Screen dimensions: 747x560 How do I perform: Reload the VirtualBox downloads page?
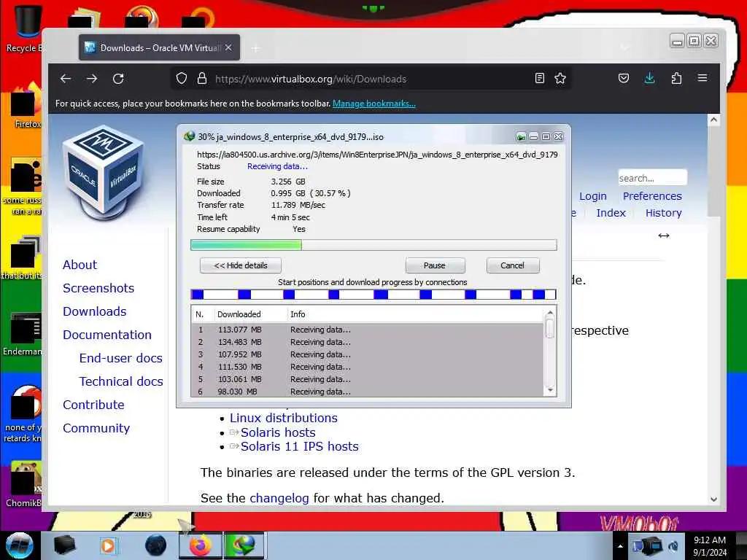pyautogui.click(x=118, y=79)
